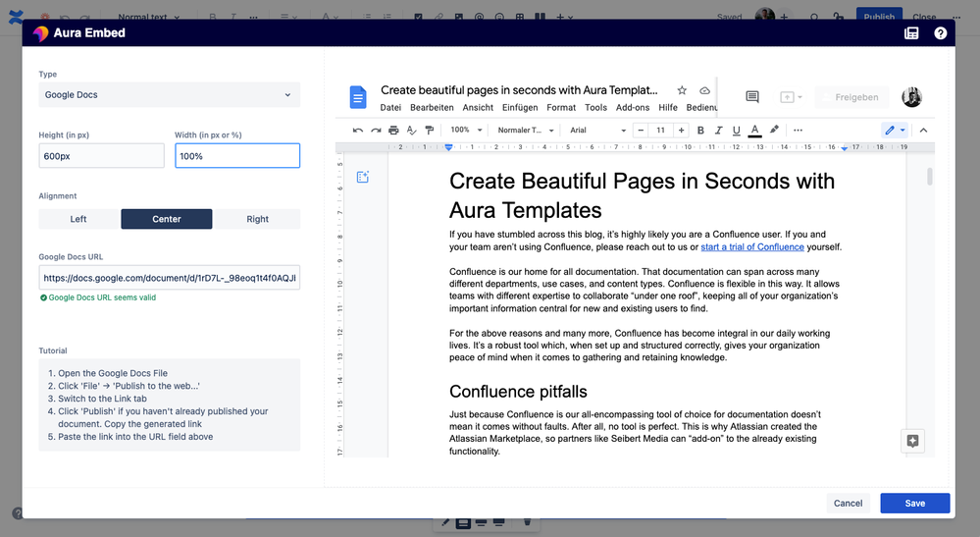
Task: Open the Aura Embed news panel icon
Action: pyautogui.click(x=911, y=33)
